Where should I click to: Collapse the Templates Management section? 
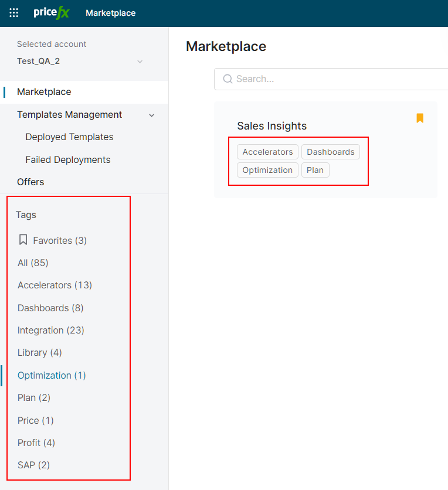(152, 115)
